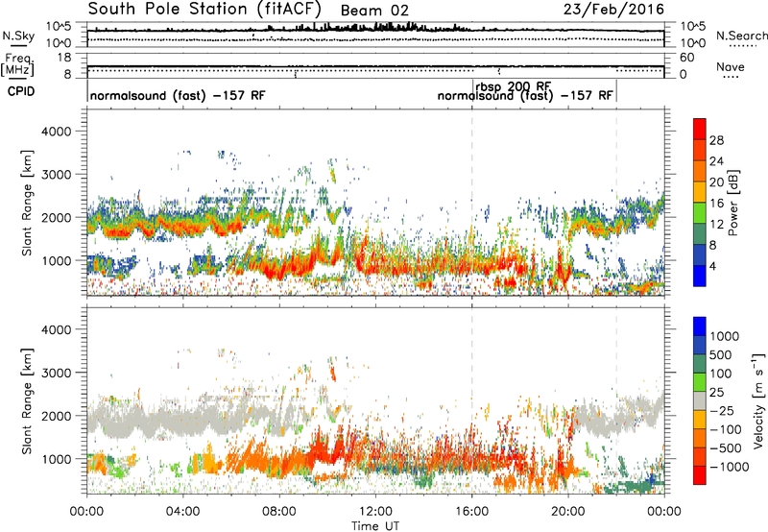Click the 'Slant Range [km]' label of velocity panel
Image resolution: width=768 pixels, height=532 pixels.
tap(27, 401)
